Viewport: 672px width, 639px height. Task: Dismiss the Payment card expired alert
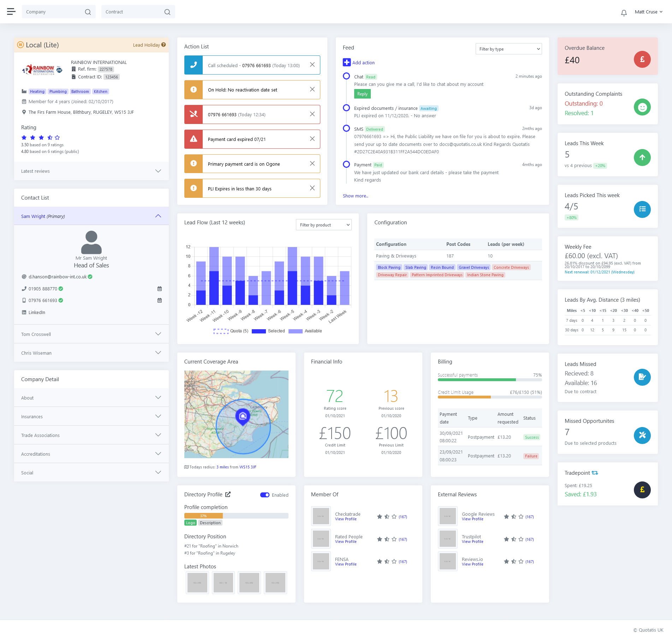coord(312,139)
